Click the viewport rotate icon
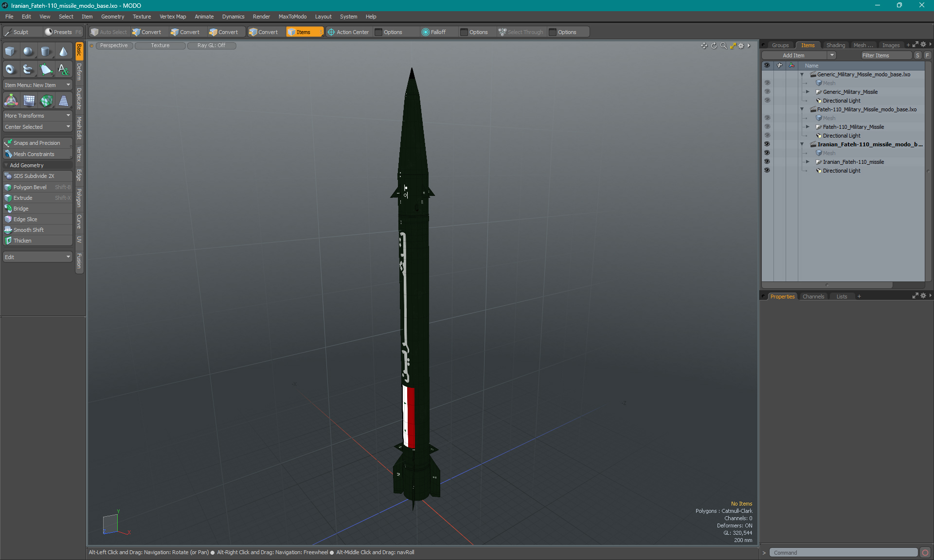The height and width of the screenshot is (560, 934). pos(714,46)
